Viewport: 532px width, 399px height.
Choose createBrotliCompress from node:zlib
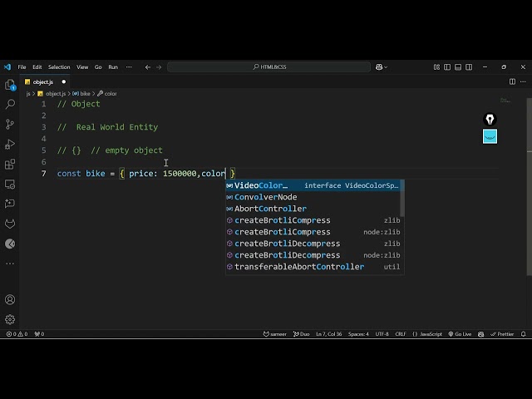click(313, 232)
